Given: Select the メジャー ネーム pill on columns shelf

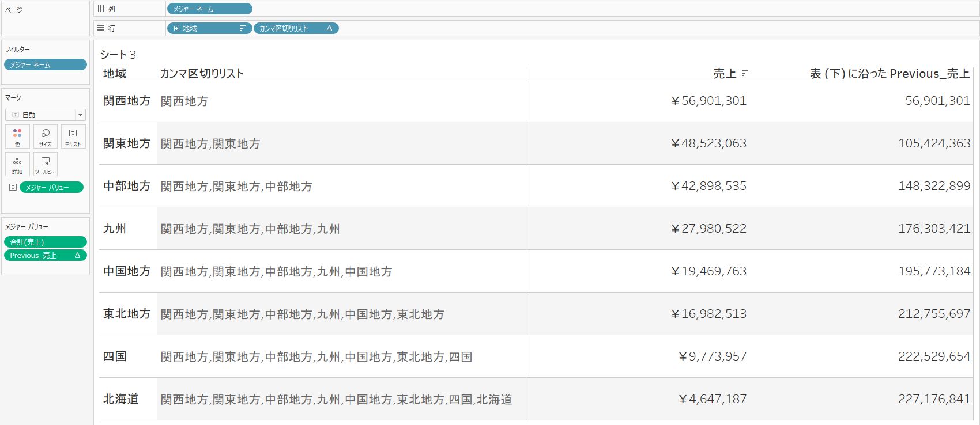Looking at the screenshot, I should coord(209,9).
